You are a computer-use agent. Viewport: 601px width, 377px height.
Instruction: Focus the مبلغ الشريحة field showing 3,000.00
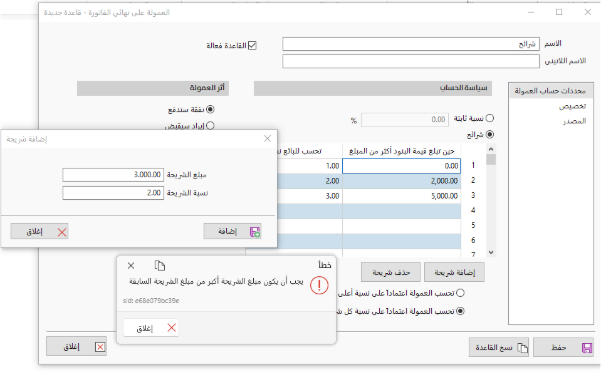[113, 175]
